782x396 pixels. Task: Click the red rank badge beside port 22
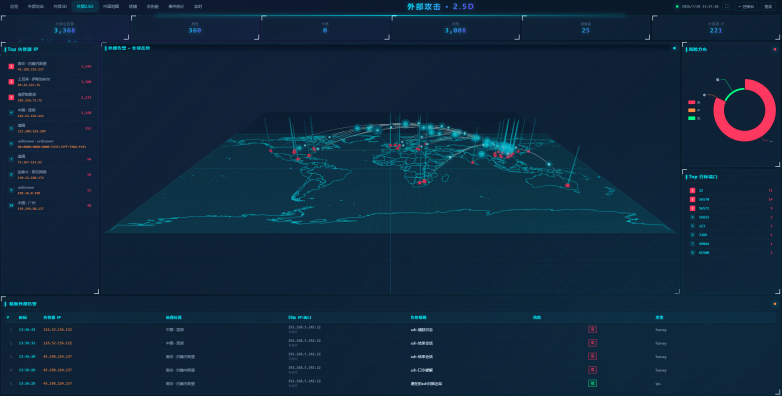(x=692, y=191)
